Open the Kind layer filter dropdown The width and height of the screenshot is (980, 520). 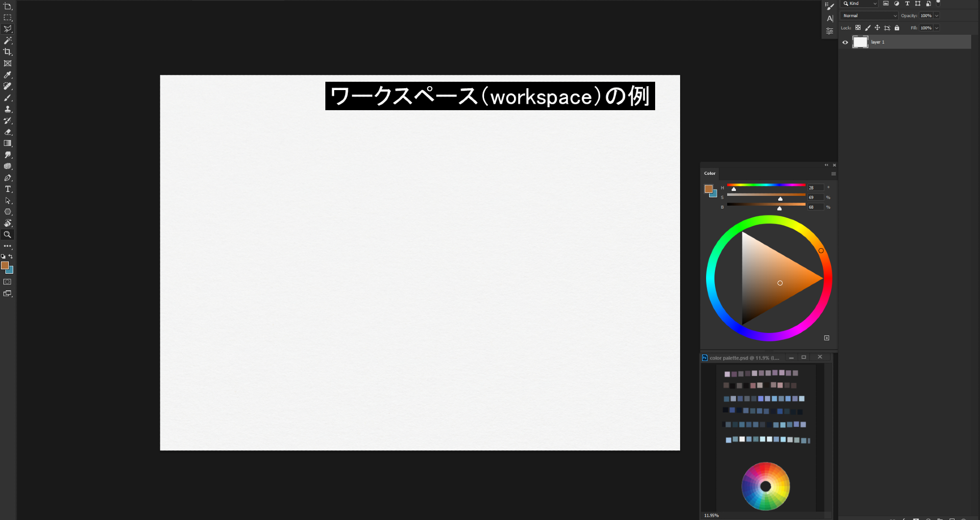click(x=860, y=3)
